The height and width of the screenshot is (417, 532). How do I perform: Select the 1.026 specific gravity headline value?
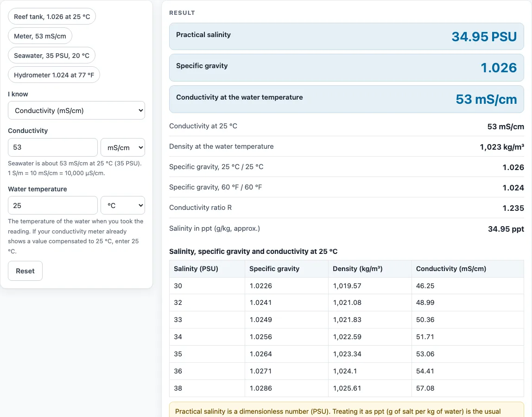499,68
